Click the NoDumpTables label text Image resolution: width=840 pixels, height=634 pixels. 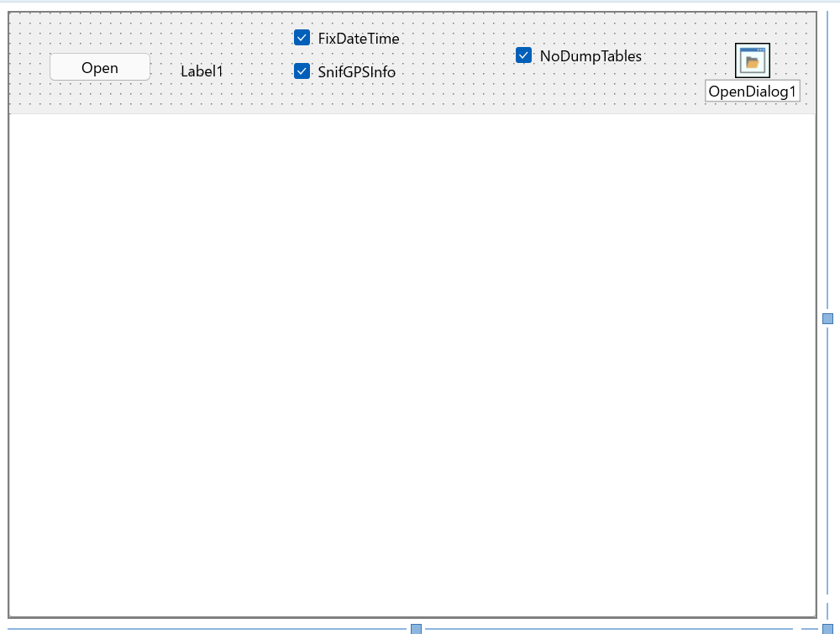[591, 56]
